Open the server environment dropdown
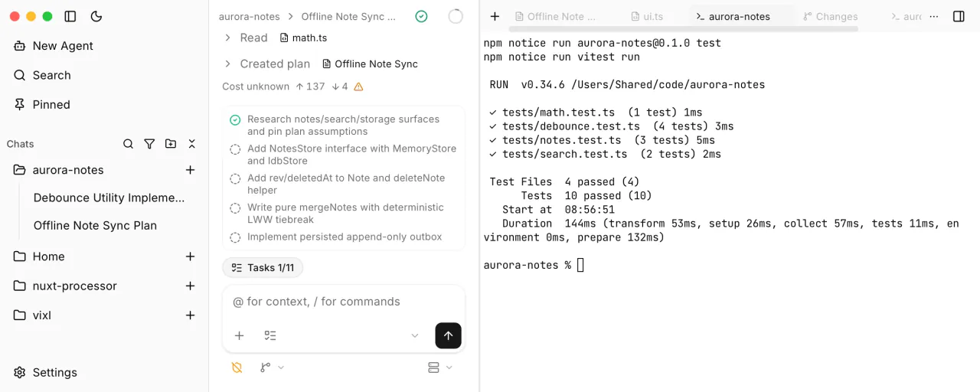Screen dimensions: 980x392 440,367
